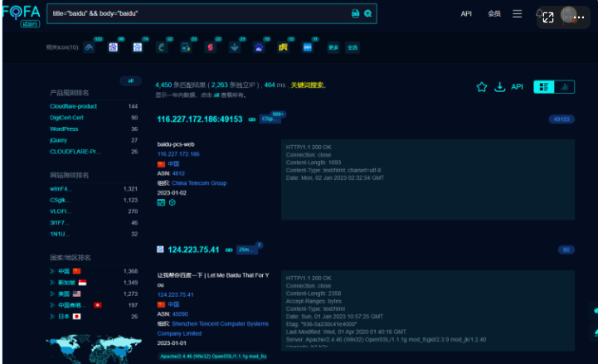The width and height of the screenshot is (598, 364).
Task: Open the 会员 menu in the header
Action: (494, 14)
